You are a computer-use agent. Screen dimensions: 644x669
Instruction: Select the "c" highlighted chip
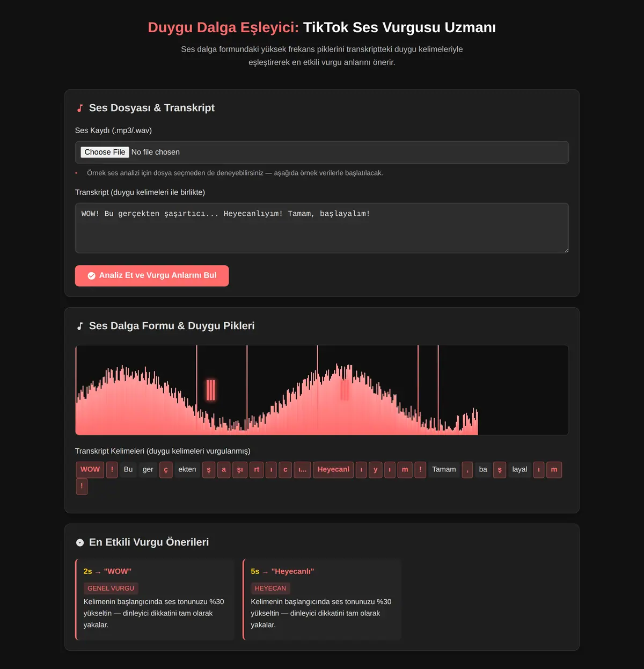pos(286,470)
